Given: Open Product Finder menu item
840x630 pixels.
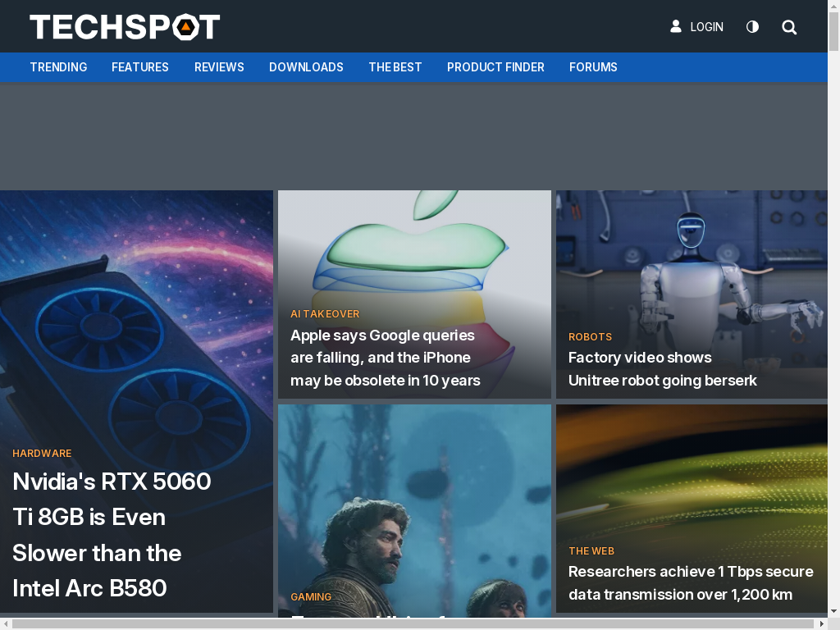Looking at the screenshot, I should coord(495,67).
